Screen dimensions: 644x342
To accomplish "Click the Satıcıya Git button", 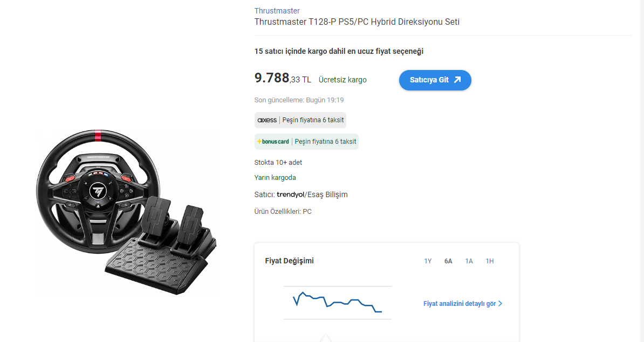I will click(435, 80).
